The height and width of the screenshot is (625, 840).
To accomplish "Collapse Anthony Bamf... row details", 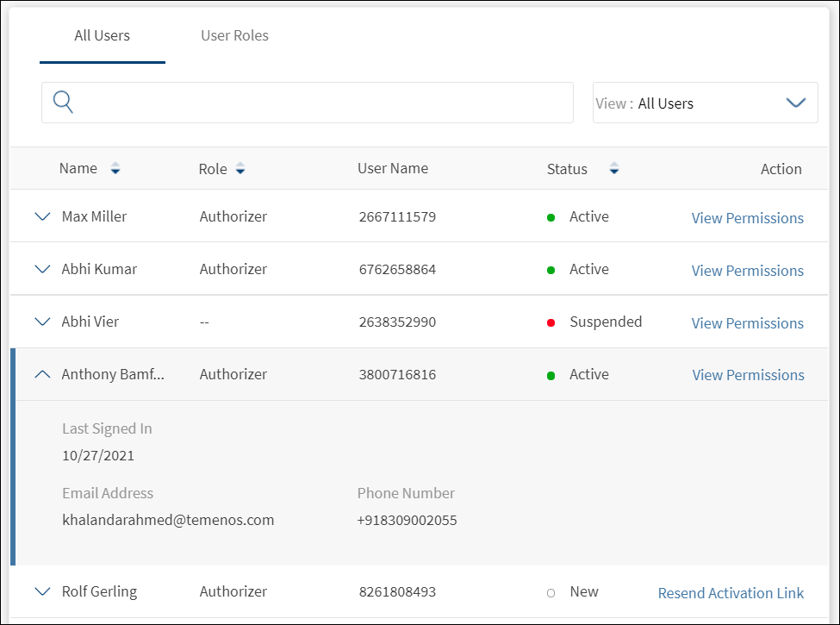I will [42, 375].
